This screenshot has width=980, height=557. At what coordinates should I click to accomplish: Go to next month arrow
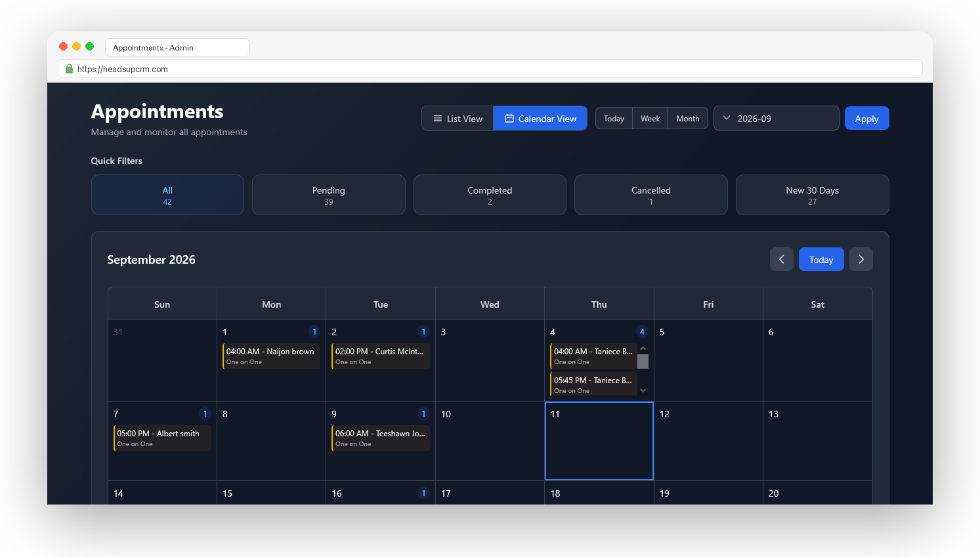(861, 260)
